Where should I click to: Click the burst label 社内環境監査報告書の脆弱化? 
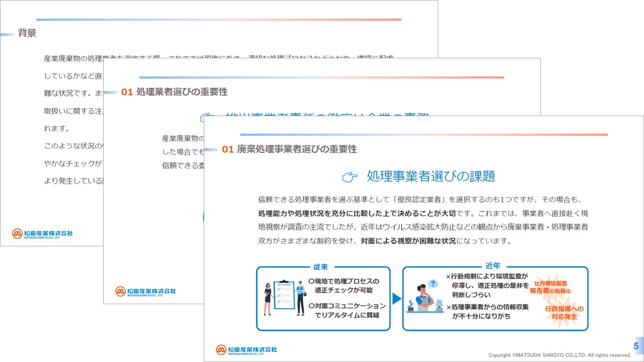click(x=550, y=287)
